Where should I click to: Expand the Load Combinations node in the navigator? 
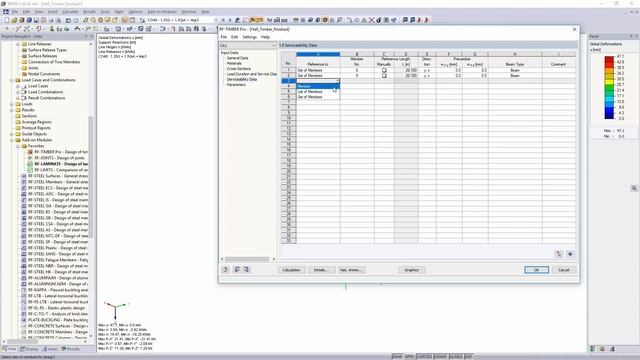tap(18, 92)
